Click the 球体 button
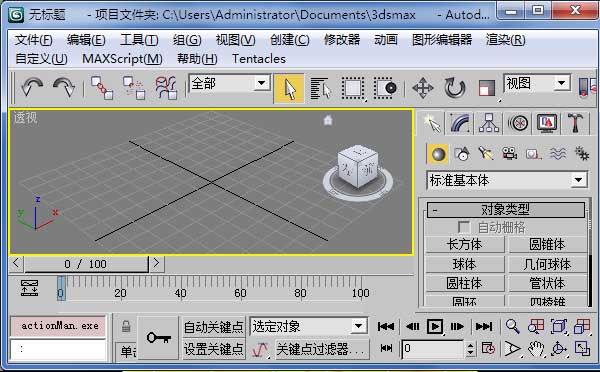This screenshot has height=372, width=600. coord(465,264)
